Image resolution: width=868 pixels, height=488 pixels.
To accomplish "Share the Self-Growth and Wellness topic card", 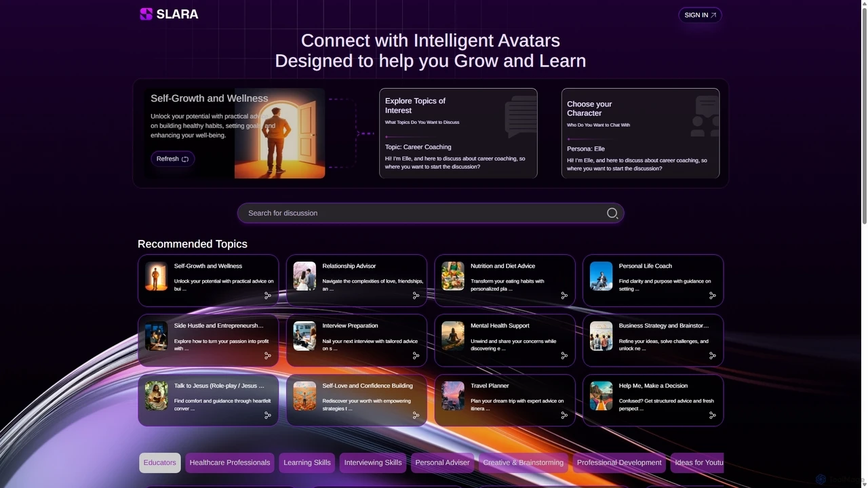I will click(x=268, y=296).
